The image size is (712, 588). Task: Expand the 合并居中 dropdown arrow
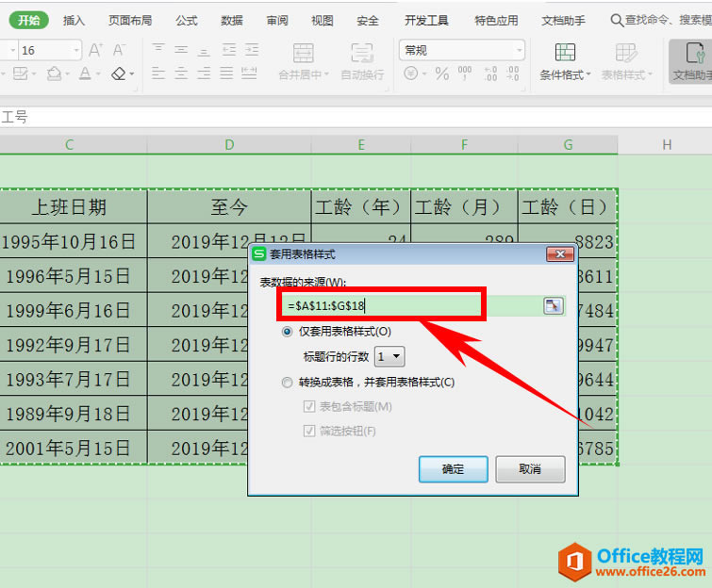click(326, 73)
